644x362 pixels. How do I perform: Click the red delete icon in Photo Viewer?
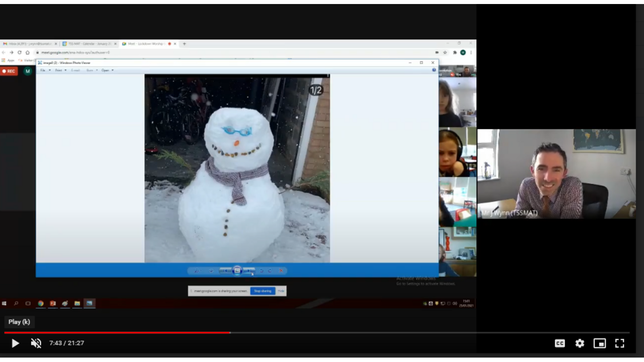pyautogui.click(x=281, y=271)
